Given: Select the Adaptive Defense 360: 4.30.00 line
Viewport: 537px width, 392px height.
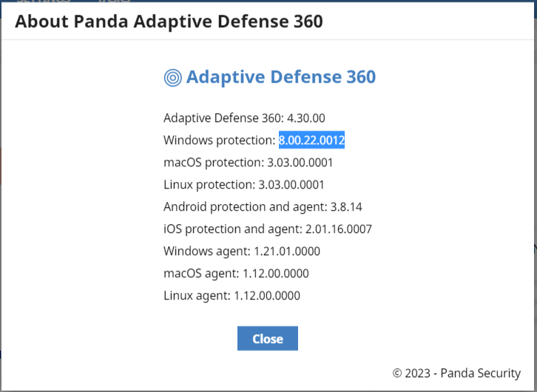Looking at the screenshot, I should click(244, 118).
